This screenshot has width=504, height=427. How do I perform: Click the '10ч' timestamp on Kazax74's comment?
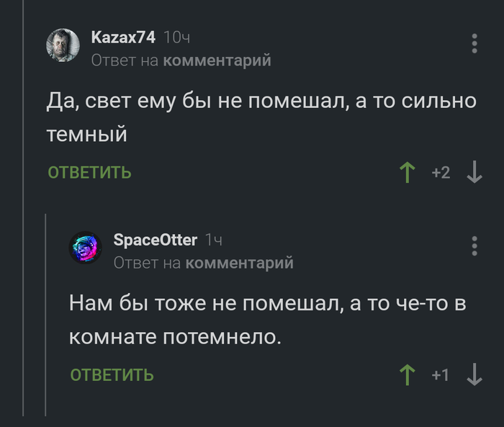(x=176, y=37)
